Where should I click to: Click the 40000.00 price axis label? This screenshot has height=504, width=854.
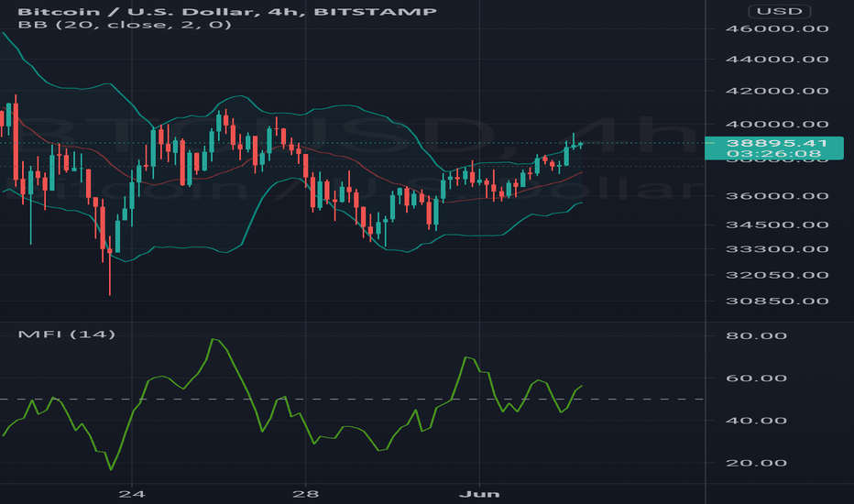[x=777, y=125]
